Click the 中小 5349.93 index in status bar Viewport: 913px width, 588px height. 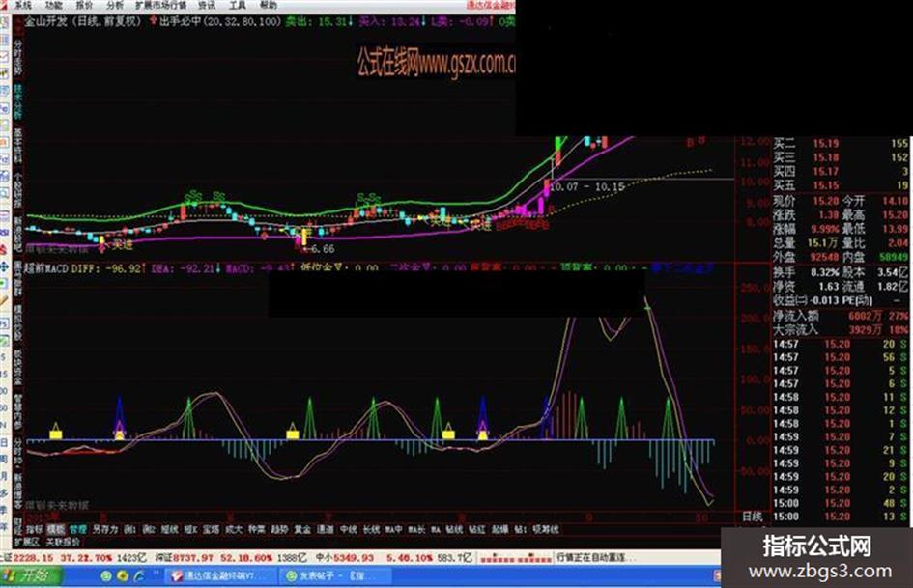(x=344, y=558)
